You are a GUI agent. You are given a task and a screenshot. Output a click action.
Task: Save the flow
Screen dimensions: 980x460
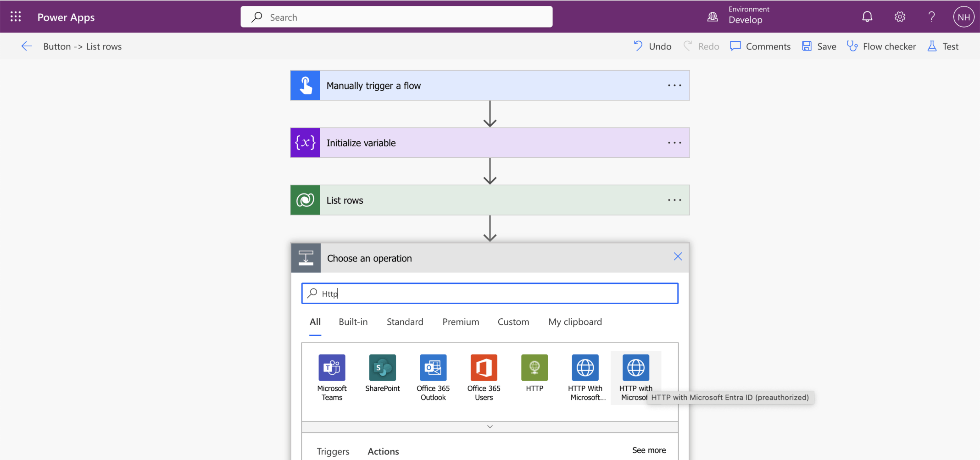pyautogui.click(x=819, y=46)
